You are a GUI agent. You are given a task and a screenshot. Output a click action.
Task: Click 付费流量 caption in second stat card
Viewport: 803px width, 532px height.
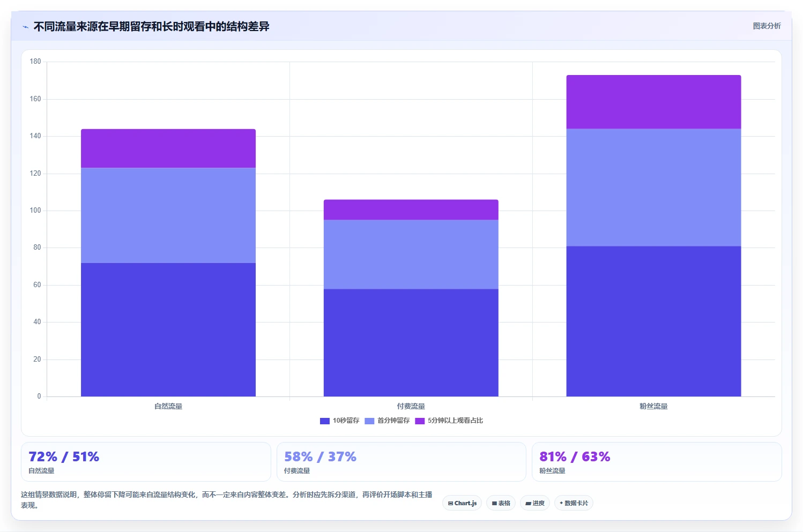(297, 471)
